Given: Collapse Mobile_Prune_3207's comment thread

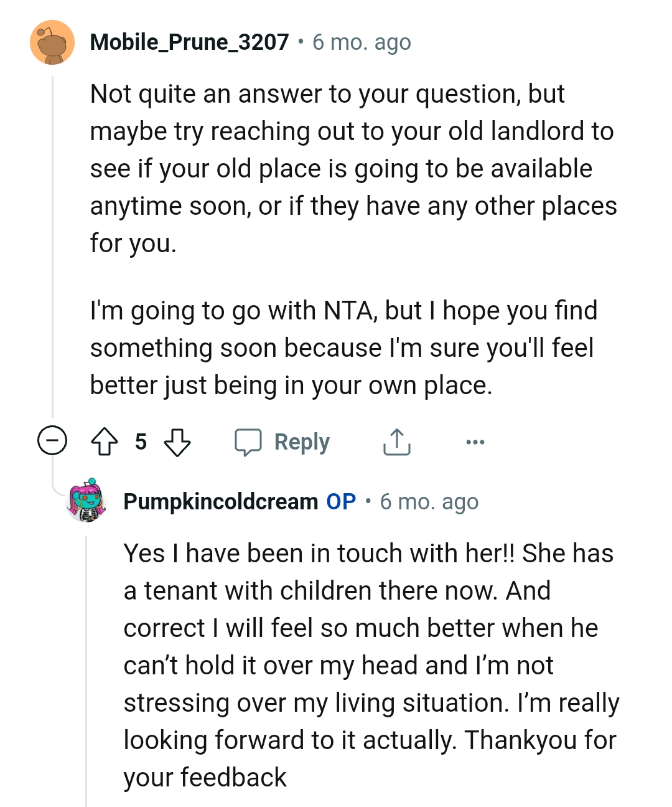Looking at the screenshot, I should point(52,440).
